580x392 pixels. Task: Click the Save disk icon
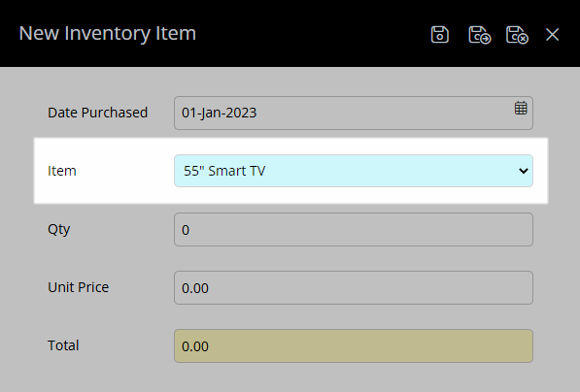pyautogui.click(x=439, y=35)
